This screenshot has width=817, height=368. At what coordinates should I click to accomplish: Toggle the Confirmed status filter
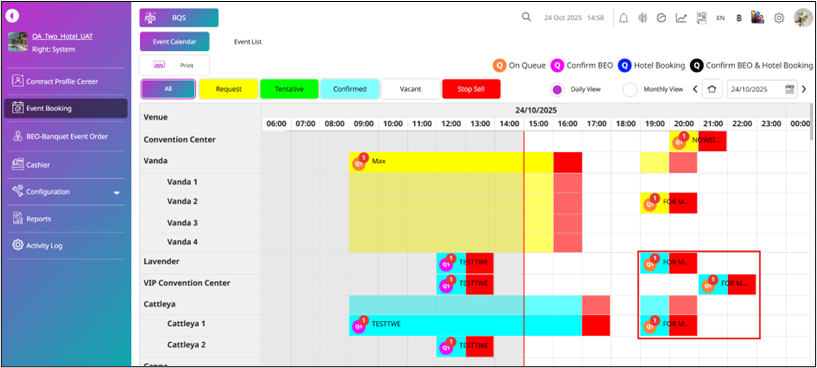coord(350,89)
